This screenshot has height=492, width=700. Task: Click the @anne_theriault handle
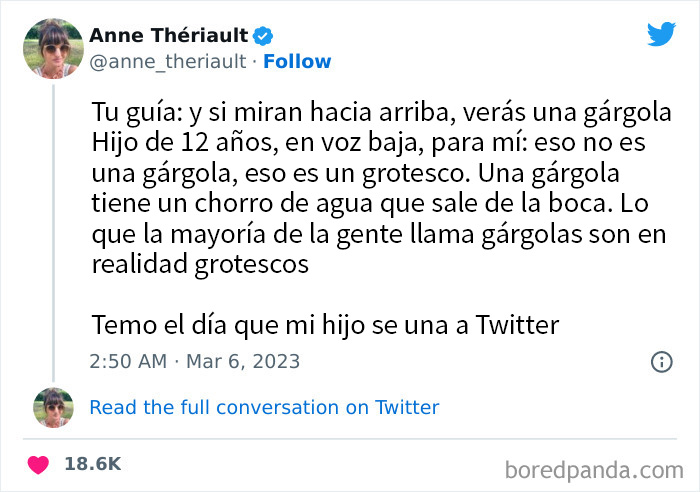click(x=167, y=62)
